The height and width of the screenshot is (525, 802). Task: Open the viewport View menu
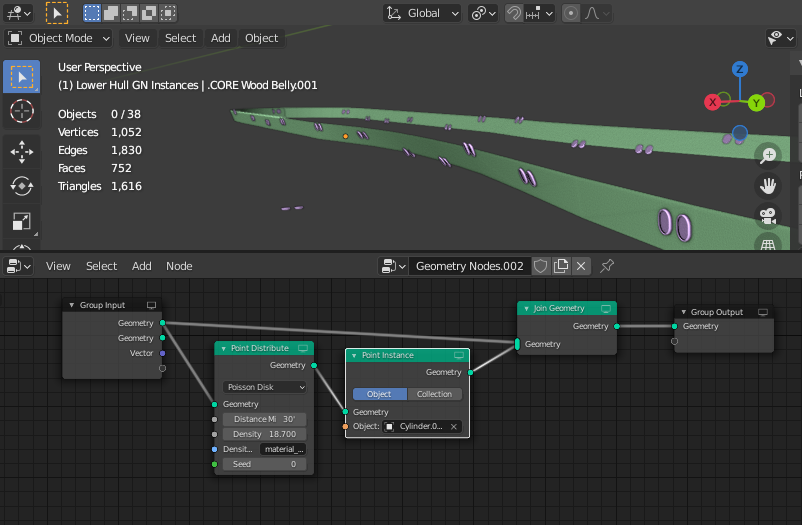[137, 38]
